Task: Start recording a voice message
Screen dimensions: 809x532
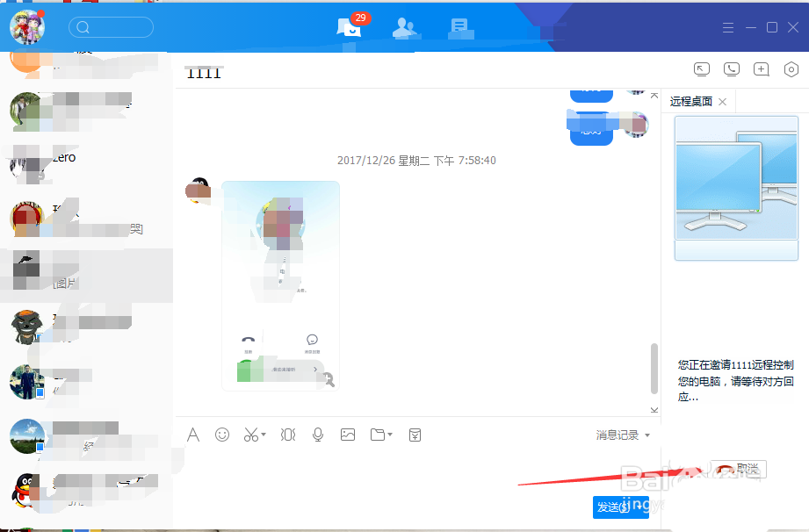Action: click(x=317, y=435)
